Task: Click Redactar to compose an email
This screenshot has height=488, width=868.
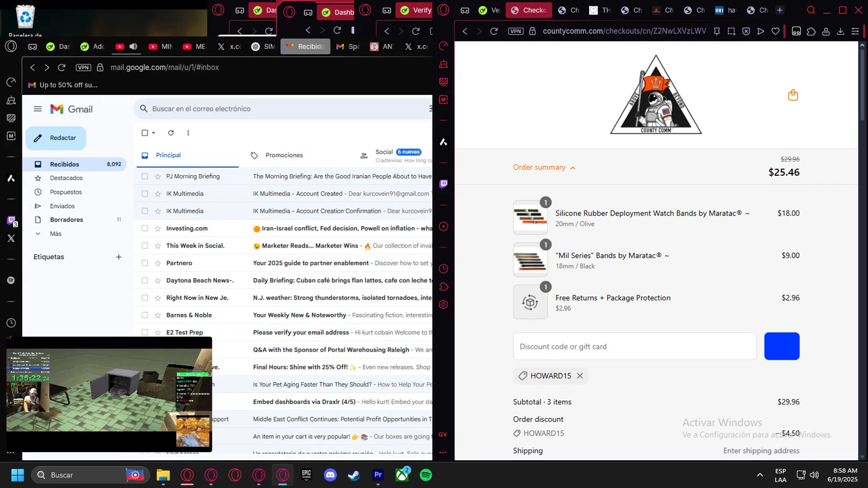Action: pyautogui.click(x=56, y=138)
